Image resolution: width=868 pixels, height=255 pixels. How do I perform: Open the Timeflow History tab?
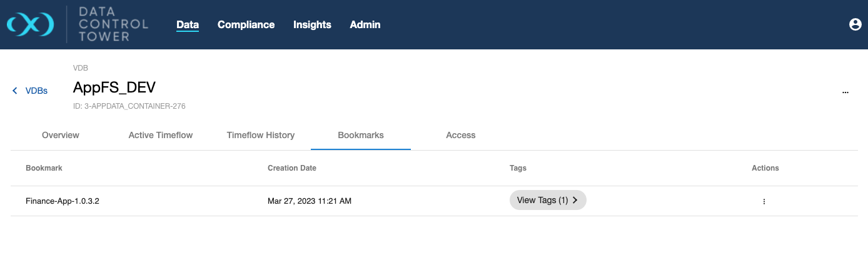[261, 135]
